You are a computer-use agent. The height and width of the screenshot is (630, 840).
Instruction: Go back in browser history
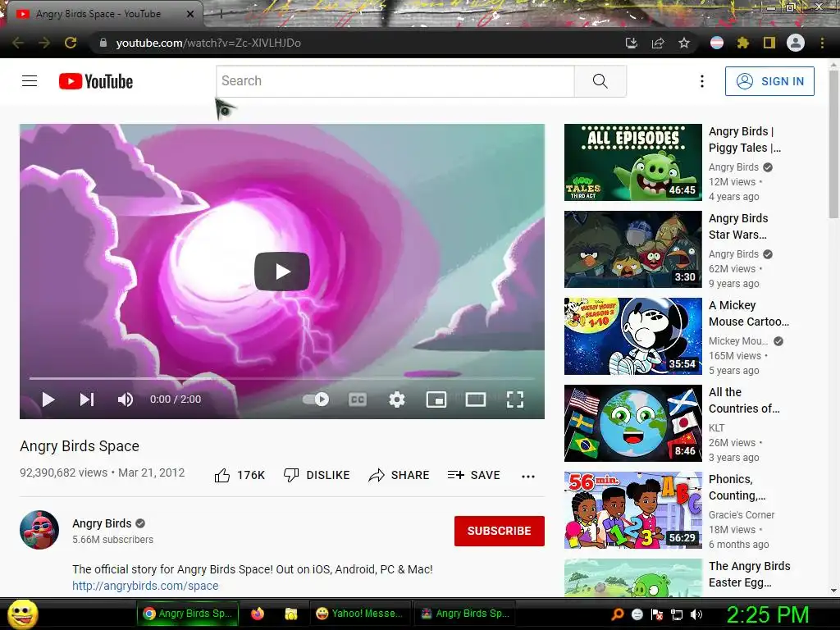point(18,43)
